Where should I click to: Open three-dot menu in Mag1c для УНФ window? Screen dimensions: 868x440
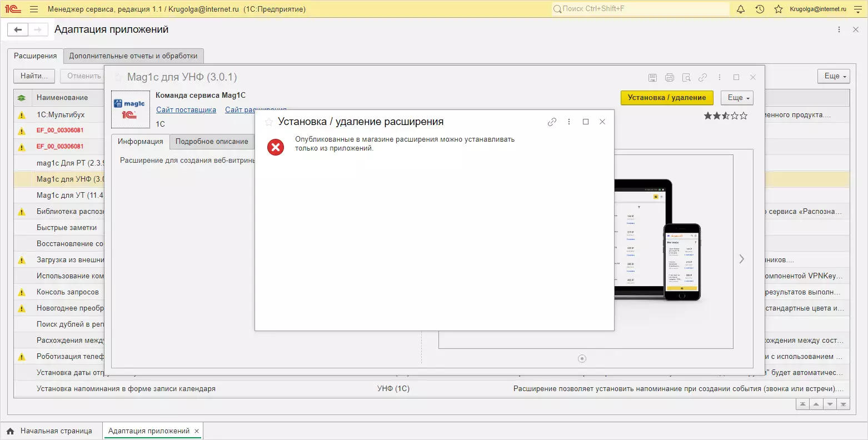pos(720,78)
